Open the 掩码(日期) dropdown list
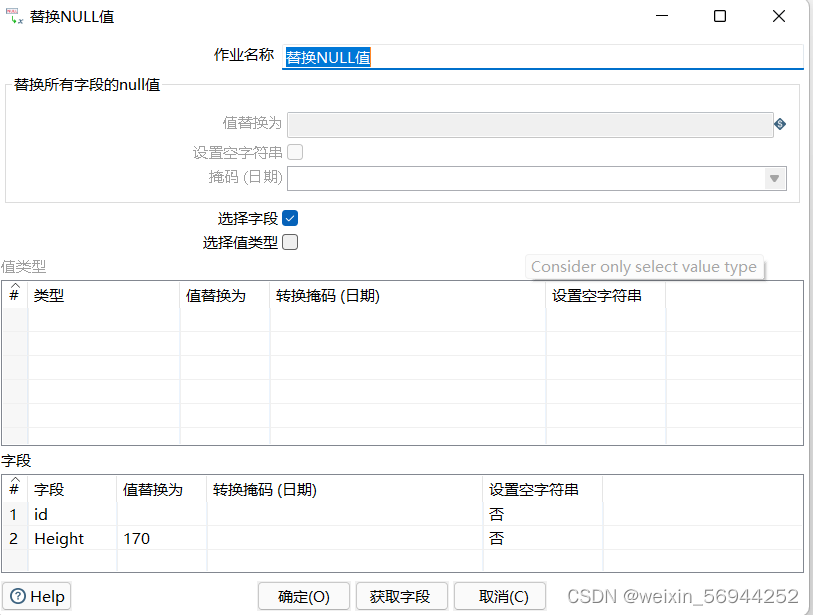 click(775, 177)
